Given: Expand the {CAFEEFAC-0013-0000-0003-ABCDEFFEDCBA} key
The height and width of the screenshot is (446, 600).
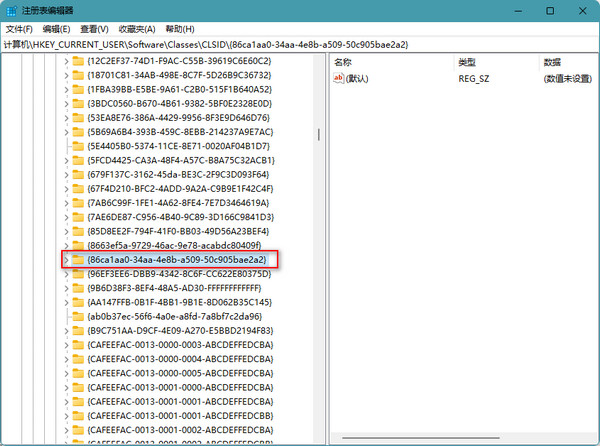Looking at the screenshot, I should pyautogui.click(x=66, y=345).
